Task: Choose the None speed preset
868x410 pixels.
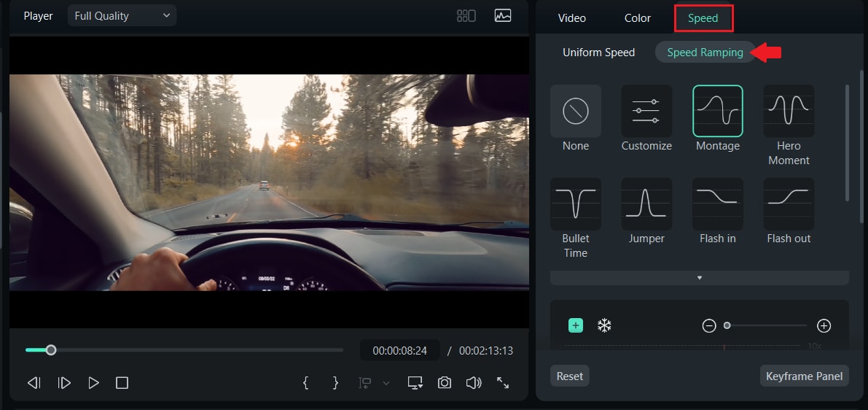Action: pos(576,112)
